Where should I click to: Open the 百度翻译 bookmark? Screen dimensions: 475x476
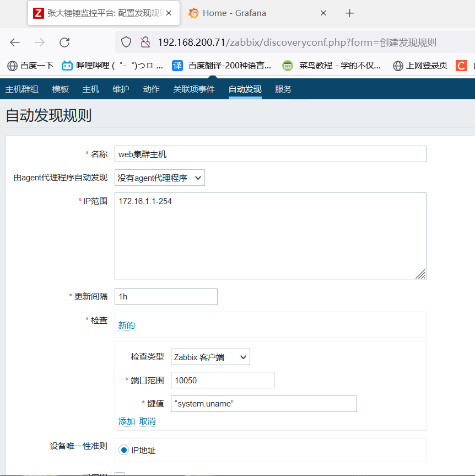click(222, 66)
